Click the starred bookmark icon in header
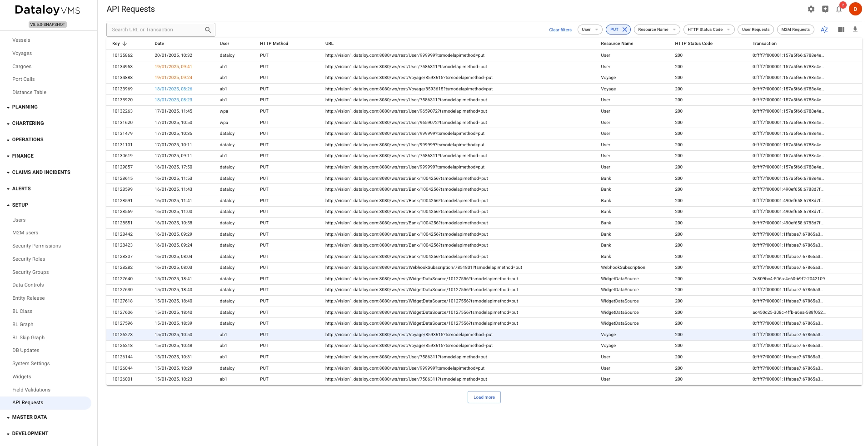Viewport: 868px width, 446px height. point(825,9)
